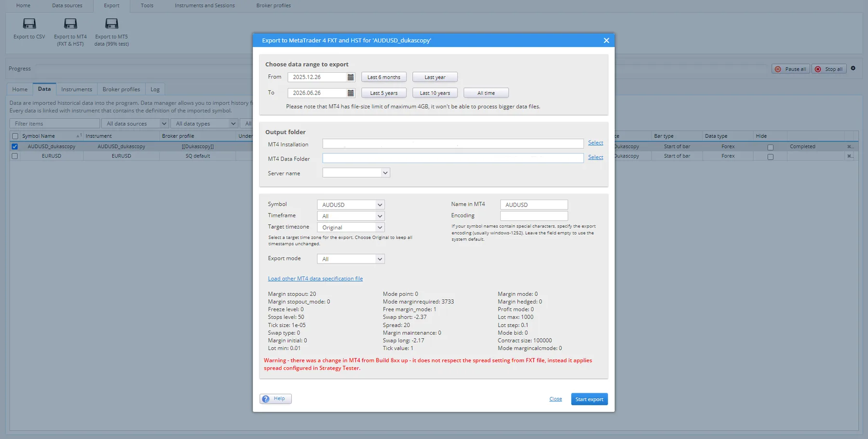Toggle select-all checkbox in Symbol Name header
The height and width of the screenshot is (439, 868).
click(15, 136)
